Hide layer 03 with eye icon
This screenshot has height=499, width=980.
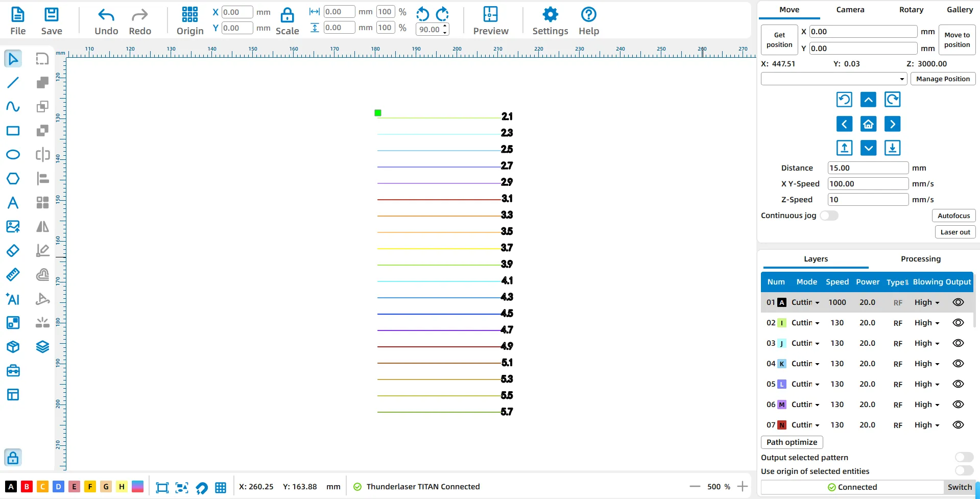coord(958,343)
